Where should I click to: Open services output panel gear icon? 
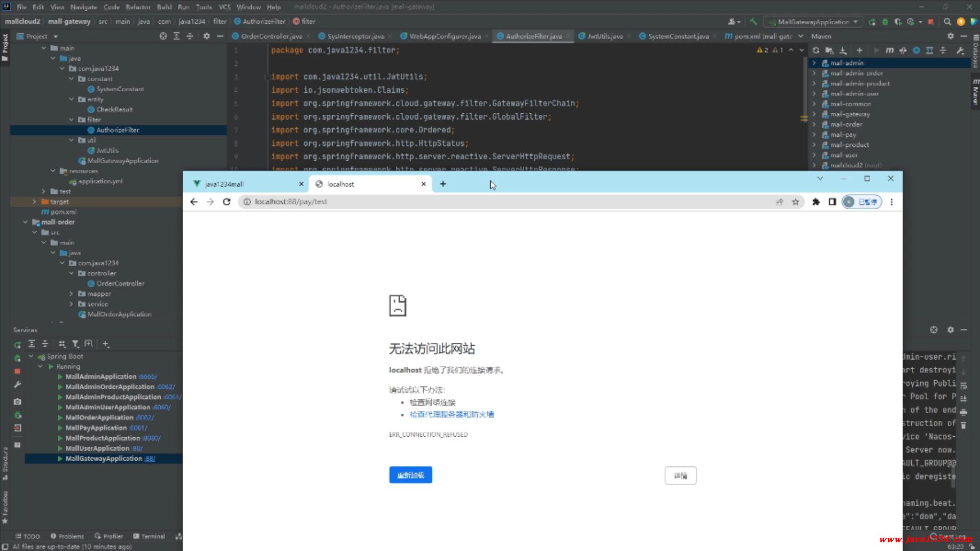[950, 330]
